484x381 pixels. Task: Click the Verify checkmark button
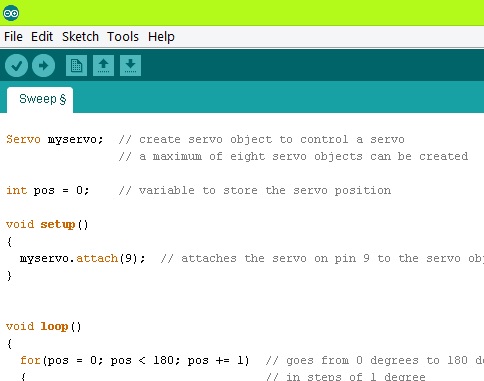click(16, 65)
